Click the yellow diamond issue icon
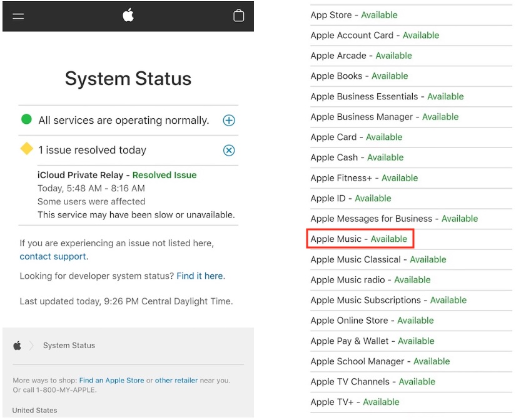 tap(26, 149)
